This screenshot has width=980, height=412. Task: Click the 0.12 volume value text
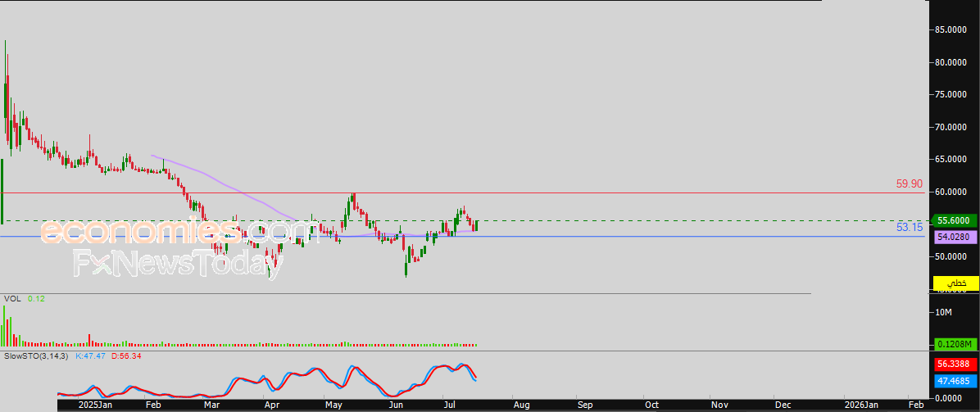click(x=38, y=299)
